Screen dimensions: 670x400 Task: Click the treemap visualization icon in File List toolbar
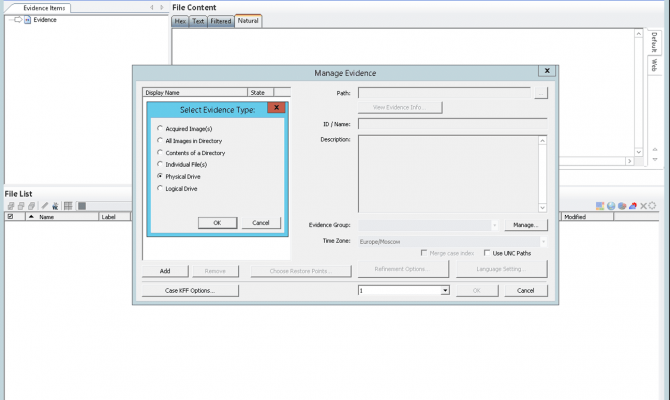pos(600,206)
